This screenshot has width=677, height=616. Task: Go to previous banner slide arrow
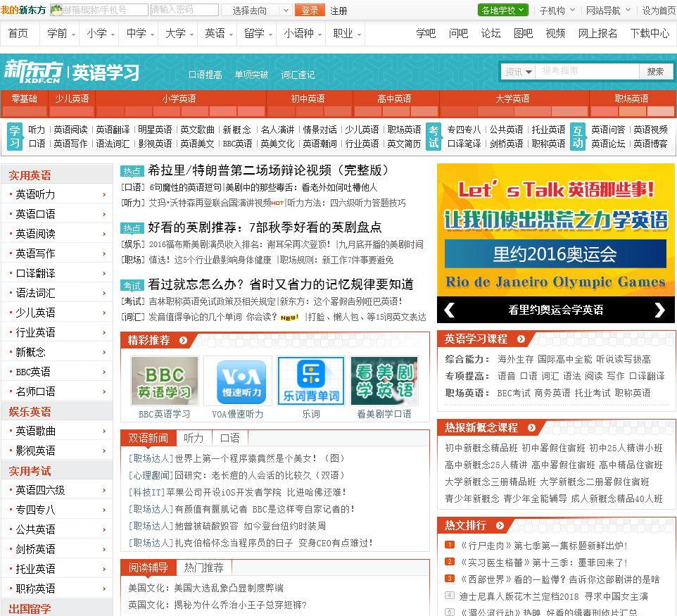pyautogui.click(x=450, y=310)
